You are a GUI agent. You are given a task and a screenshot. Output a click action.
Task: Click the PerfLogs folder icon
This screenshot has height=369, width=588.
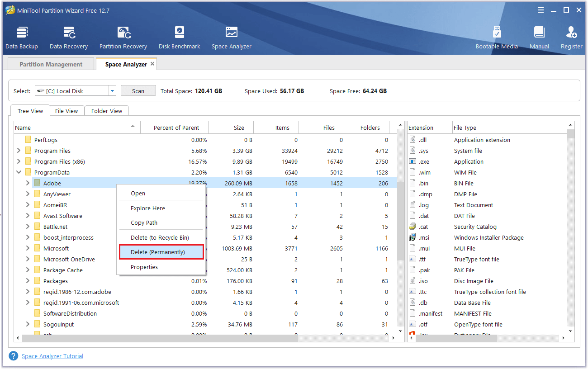(28, 140)
